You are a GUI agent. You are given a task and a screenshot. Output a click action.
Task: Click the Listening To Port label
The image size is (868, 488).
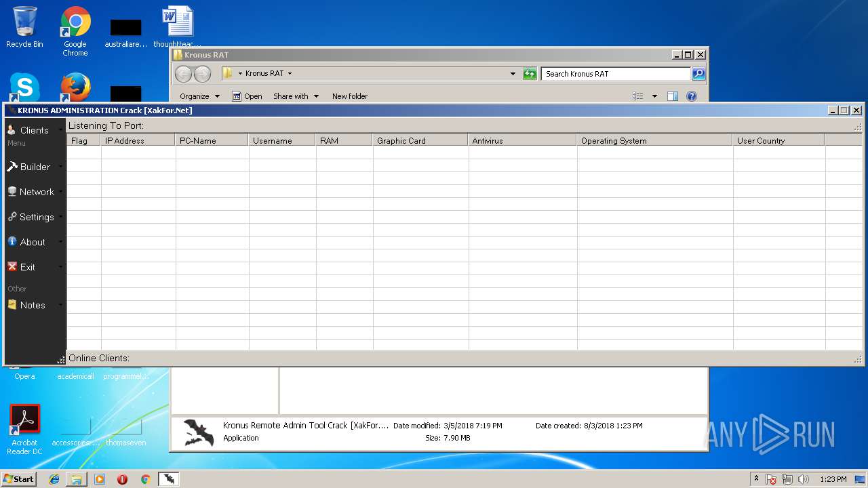pyautogui.click(x=106, y=125)
